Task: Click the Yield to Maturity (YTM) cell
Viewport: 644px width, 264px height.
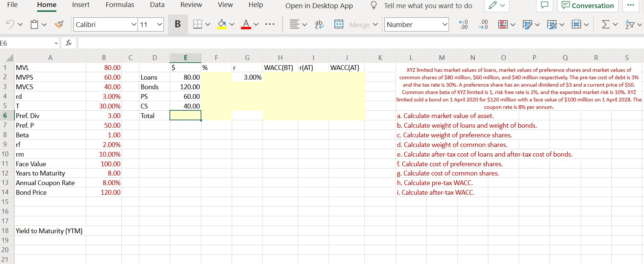Action: pos(50,231)
